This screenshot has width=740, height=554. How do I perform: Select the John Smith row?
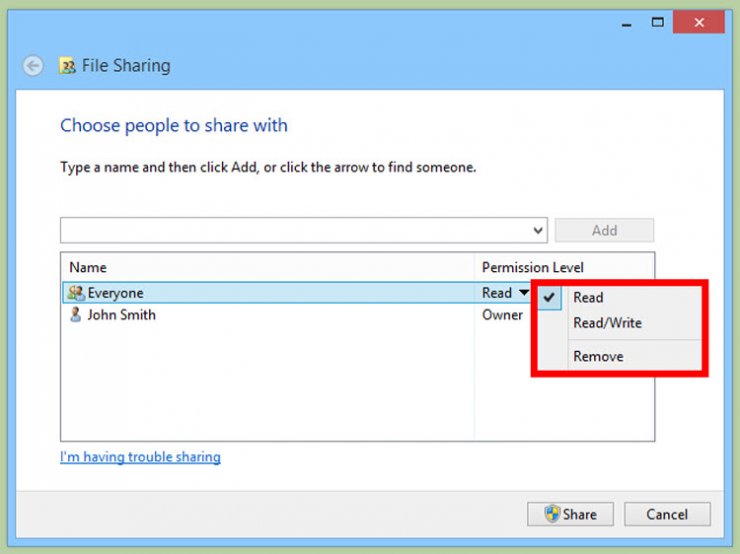coord(297,315)
